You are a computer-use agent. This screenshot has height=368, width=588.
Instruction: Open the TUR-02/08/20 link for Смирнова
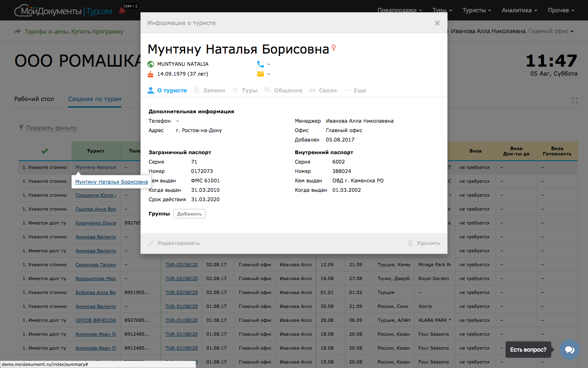point(181,265)
